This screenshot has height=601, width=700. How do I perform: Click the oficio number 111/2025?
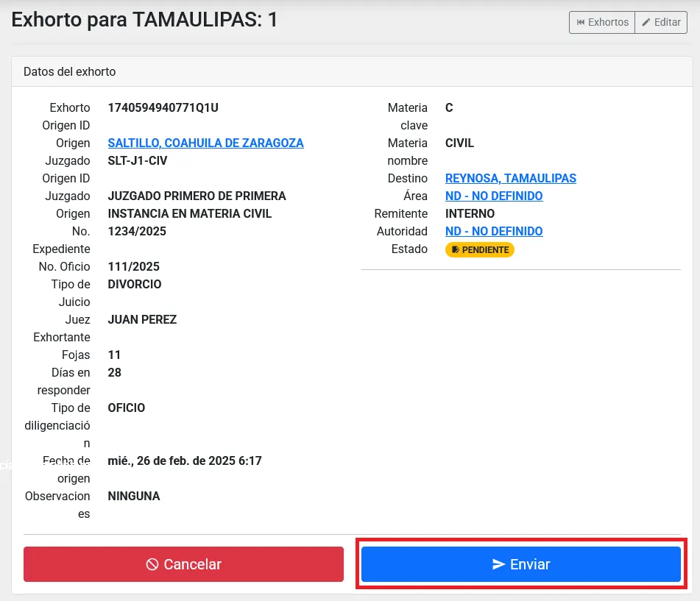click(133, 266)
